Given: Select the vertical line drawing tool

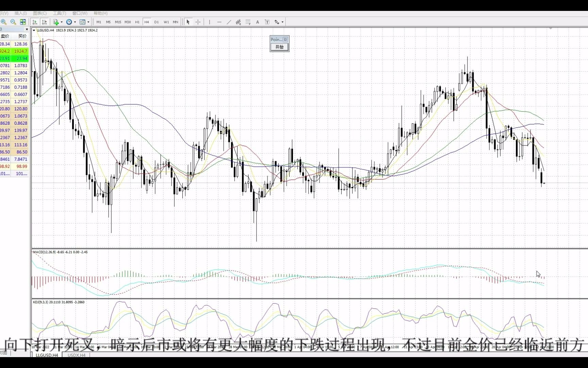Looking at the screenshot, I should pos(209,22).
